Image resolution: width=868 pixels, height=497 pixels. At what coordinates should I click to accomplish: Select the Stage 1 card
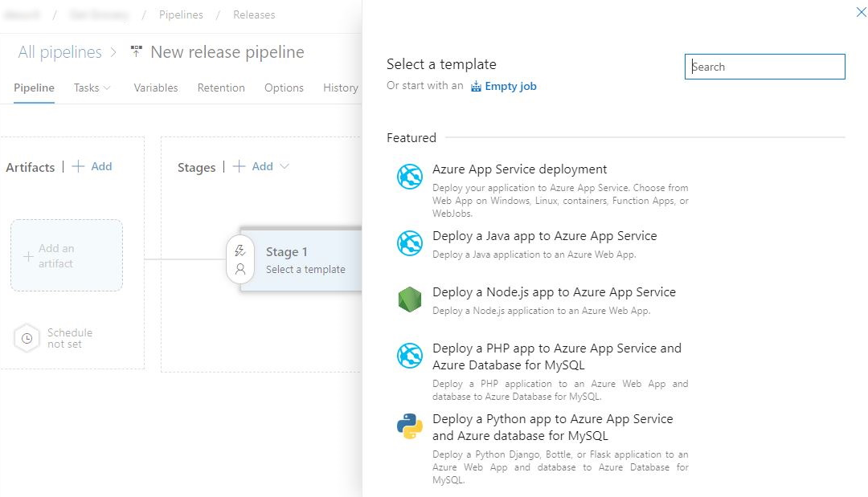click(301, 260)
